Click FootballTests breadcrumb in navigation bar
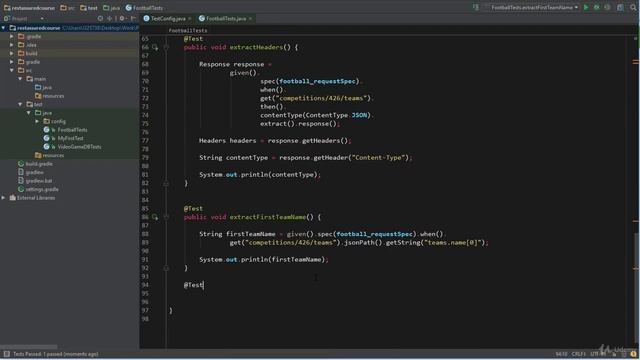The image size is (640, 360). tap(144, 8)
